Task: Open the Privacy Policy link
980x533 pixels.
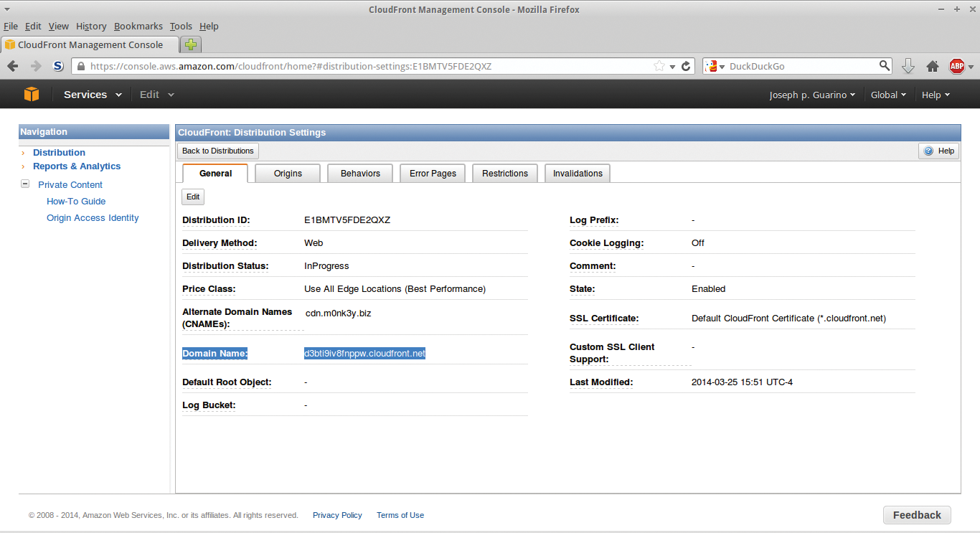Action: (337, 515)
